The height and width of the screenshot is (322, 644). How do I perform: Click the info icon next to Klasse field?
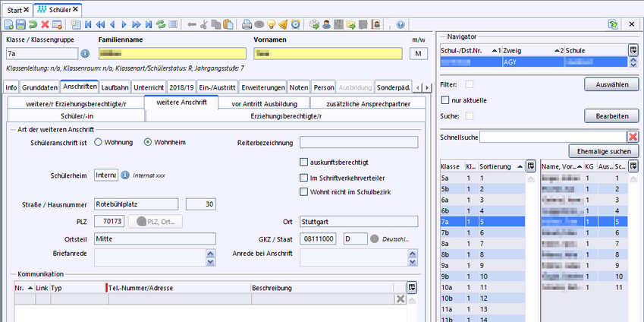point(85,54)
